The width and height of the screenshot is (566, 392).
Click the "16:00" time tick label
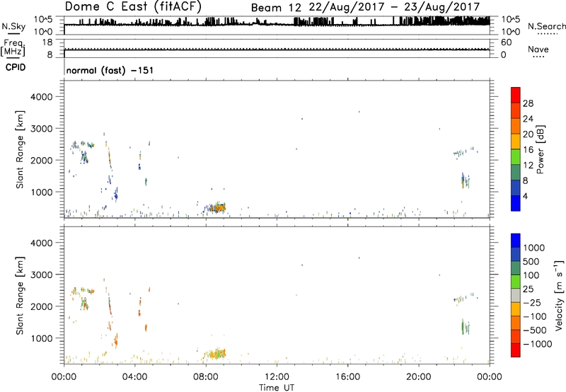point(347,377)
